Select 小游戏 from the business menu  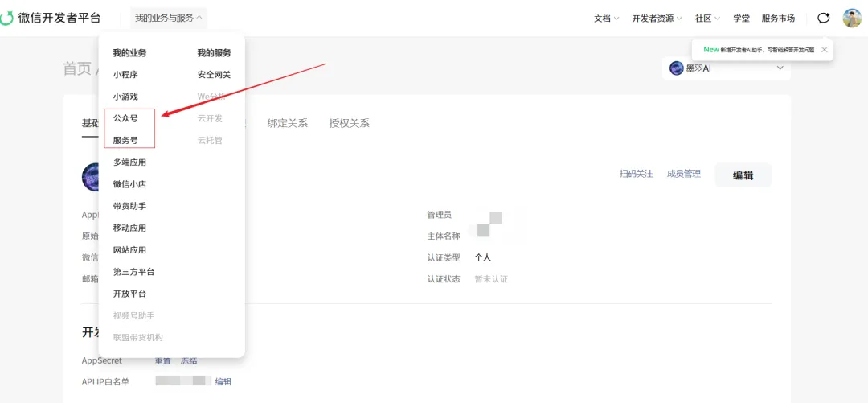tap(125, 97)
